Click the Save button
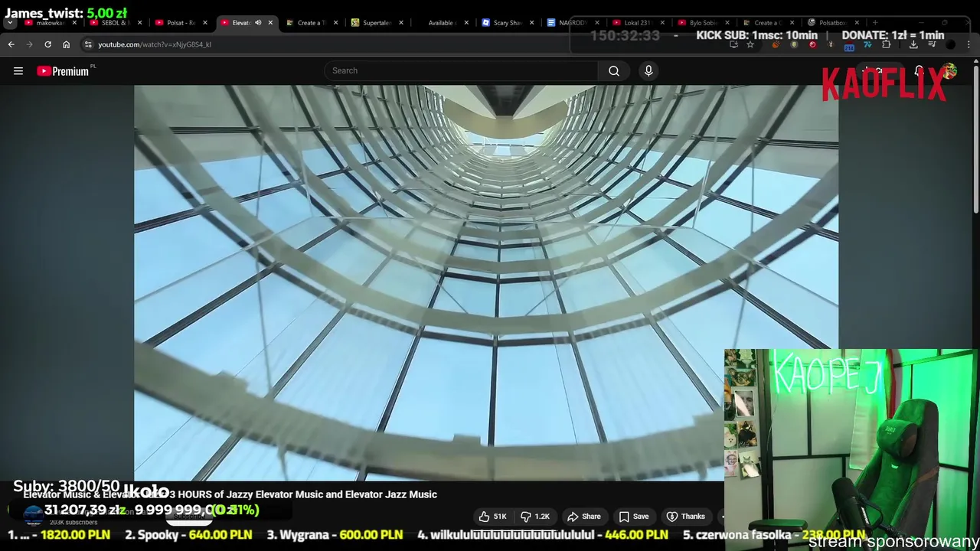 [633, 517]
